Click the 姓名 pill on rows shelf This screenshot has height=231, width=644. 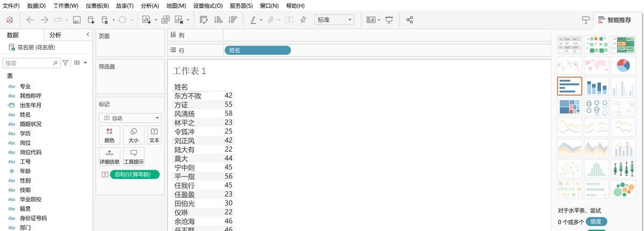pyautogui.click(x=258, y=50)
